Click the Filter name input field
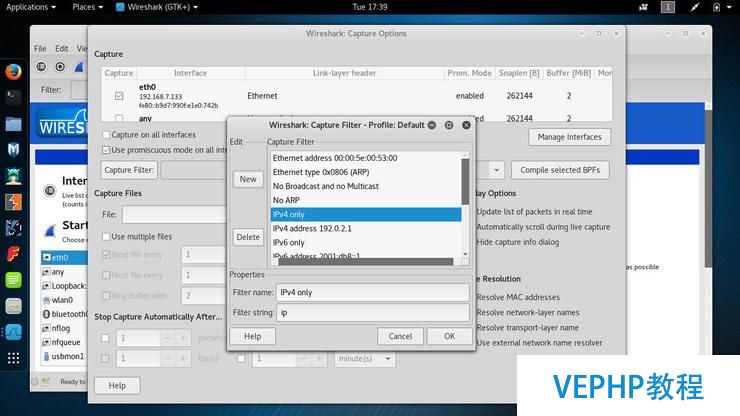Image resolution: width=740 pixels, height=416 pixels. (373, 293)
